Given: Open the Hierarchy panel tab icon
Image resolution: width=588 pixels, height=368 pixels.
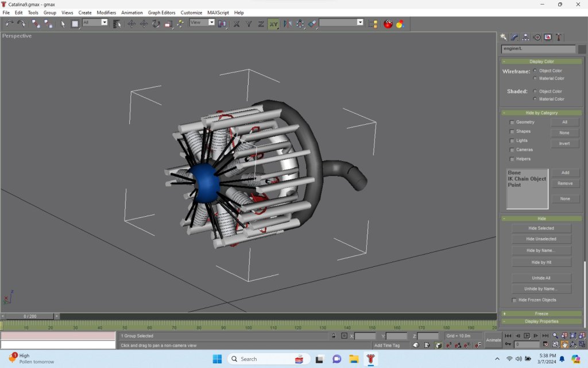Looking at the screenshot, I should coord(526,37).
